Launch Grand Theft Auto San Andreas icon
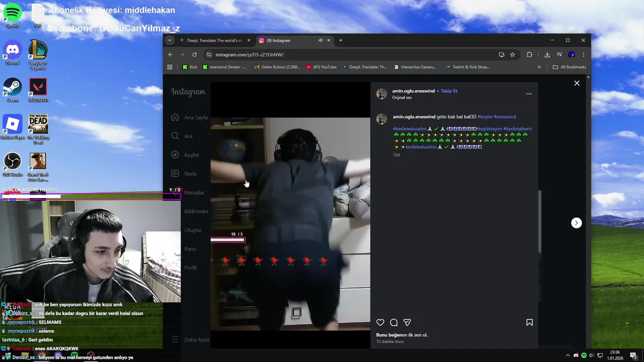Screen dimensions: 644x362 pyautogui.click(x=38, y=167)
